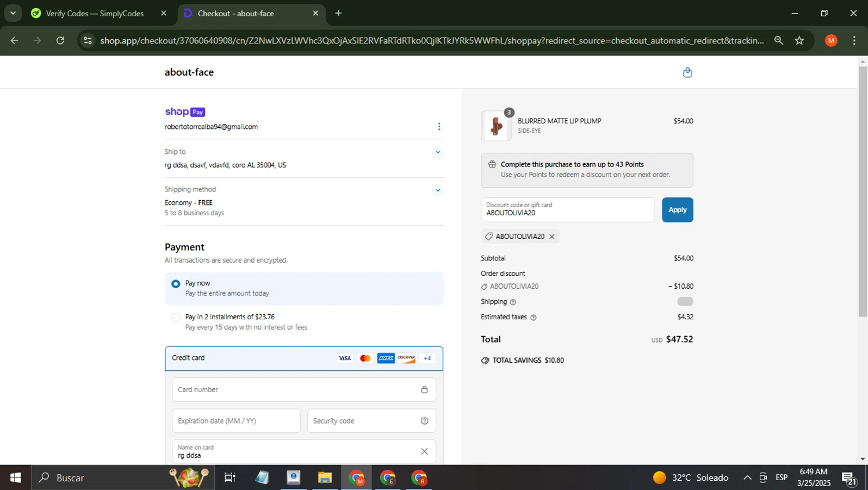This screenshot has height=490, width=868.
Task: Open Shop Pay account options menu
Action: 439,127
